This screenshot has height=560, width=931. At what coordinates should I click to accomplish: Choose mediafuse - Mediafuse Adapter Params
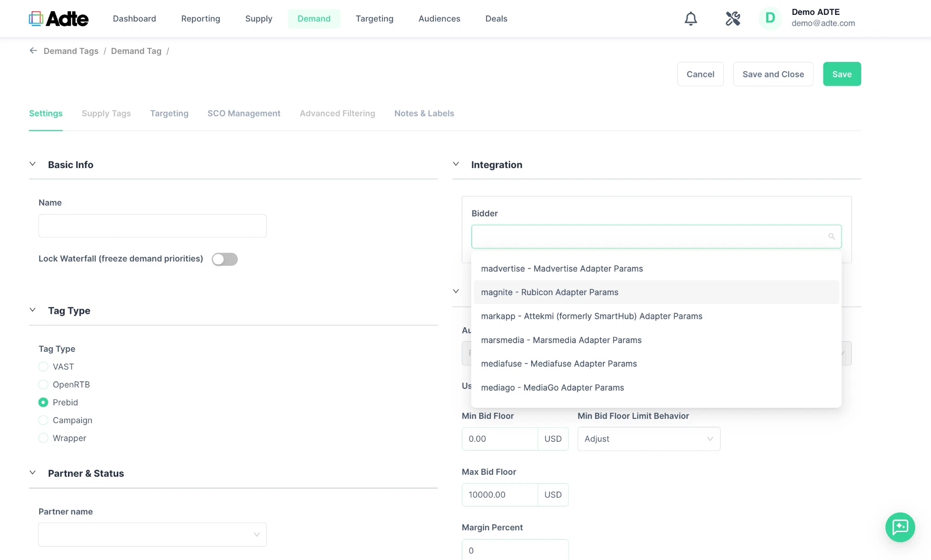point(656,364)
